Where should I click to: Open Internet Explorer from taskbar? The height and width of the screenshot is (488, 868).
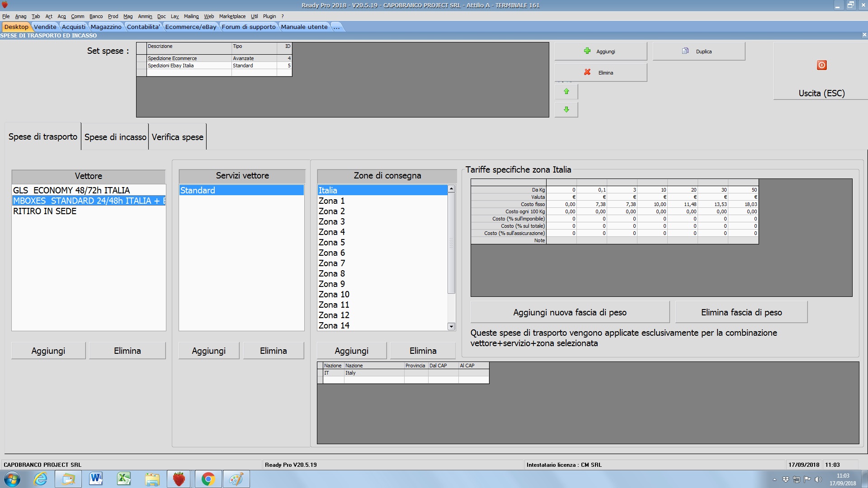pos(41,479)
